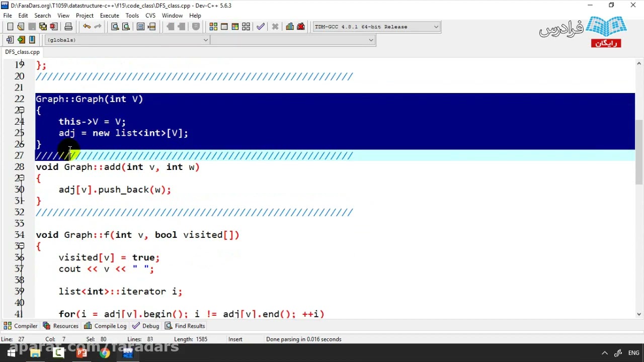Open the TDM-GCC compiler selection dropdown
This screenshot has width=644, height=362.
tap(376, 27)
